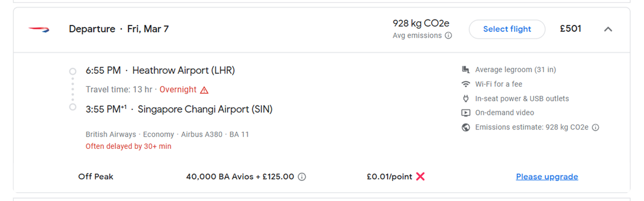Viewport: 644px width, 201px height.
Task: Click the Wi-Fi for a fee icon
Action: [465, 84]
